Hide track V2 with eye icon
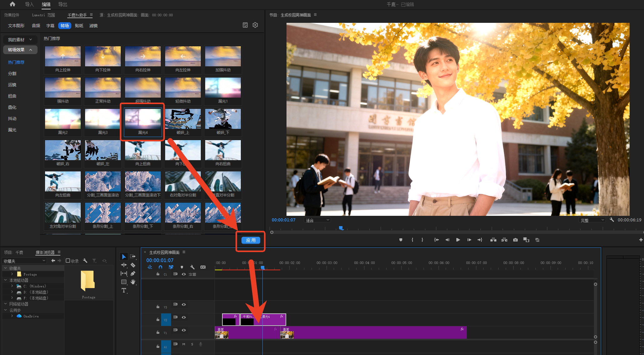 click(184, 317)
